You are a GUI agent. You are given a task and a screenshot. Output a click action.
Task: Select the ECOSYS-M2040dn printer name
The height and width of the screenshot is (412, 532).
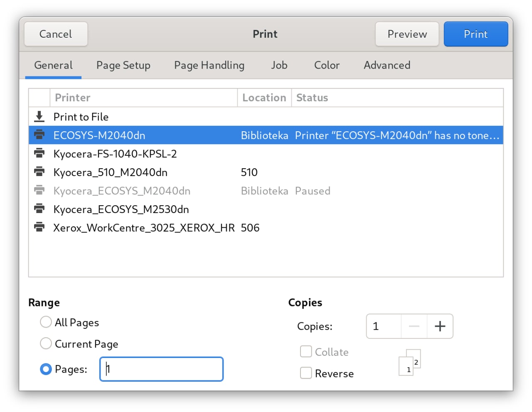pos(99,135)
